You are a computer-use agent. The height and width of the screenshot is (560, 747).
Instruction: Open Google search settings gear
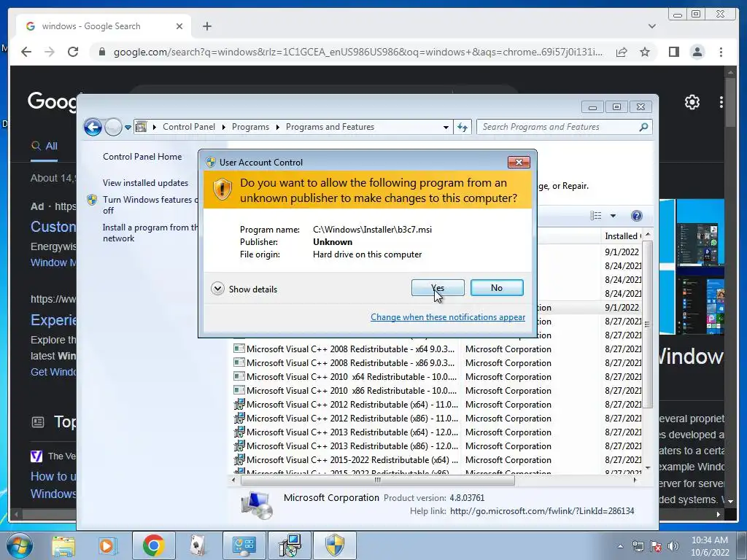[692, 102]
